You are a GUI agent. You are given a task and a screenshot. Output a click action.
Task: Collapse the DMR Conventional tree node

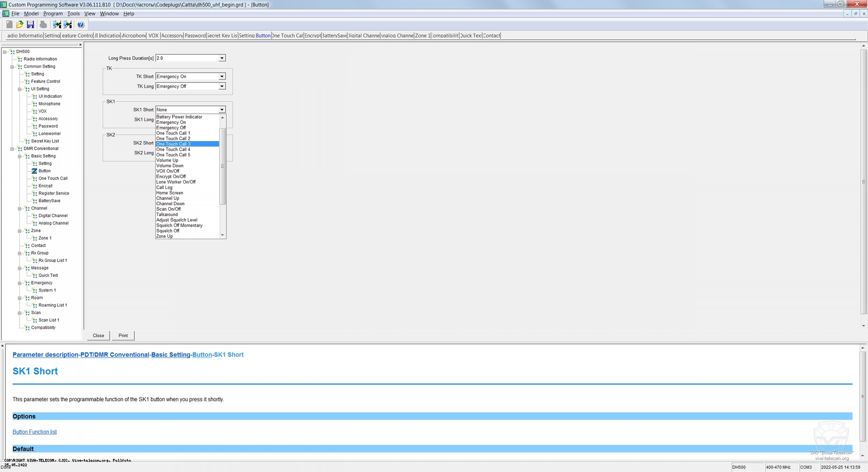point(12,149)
